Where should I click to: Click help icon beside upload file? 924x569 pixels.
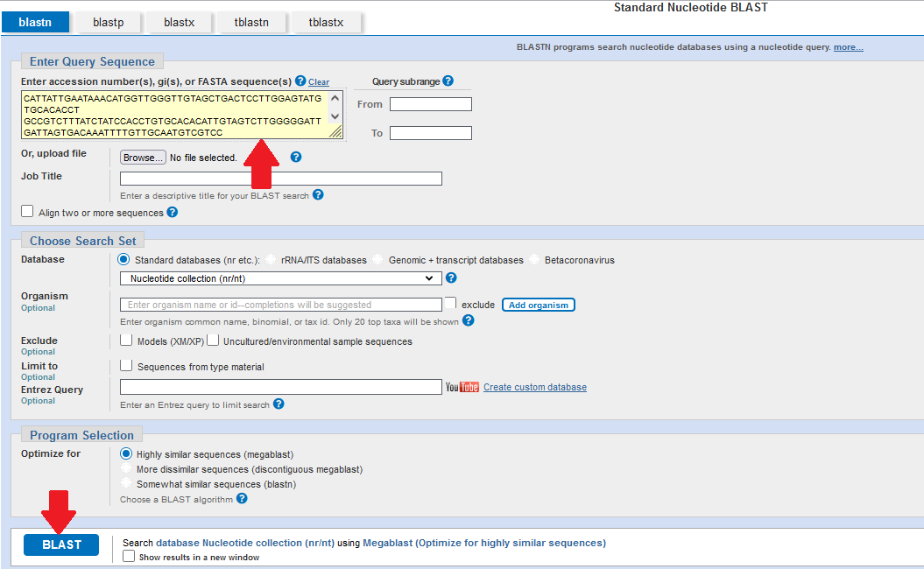tap(296, 157)
